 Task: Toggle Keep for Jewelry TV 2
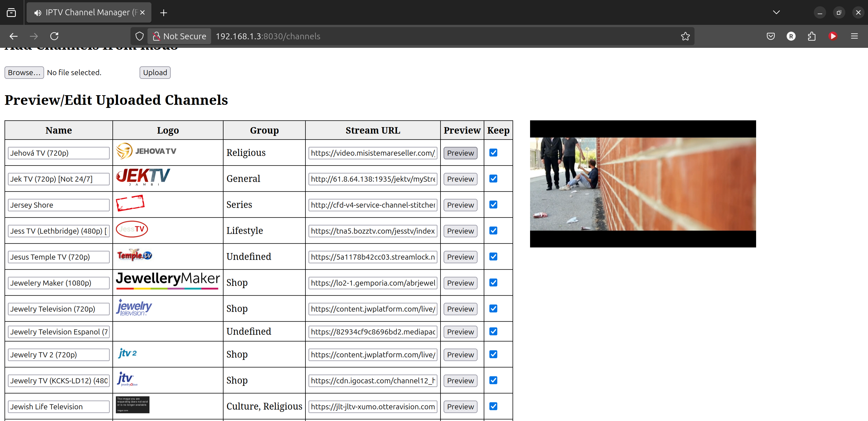(x=493, y=354)
